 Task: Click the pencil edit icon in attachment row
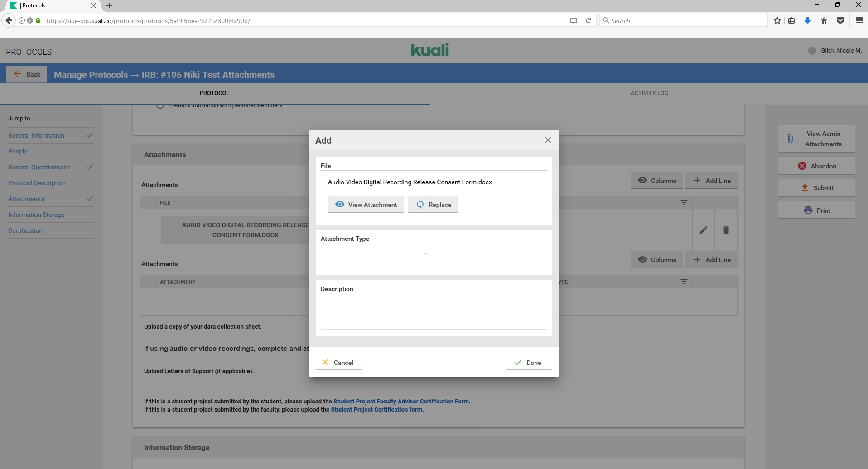coord(703,230)
